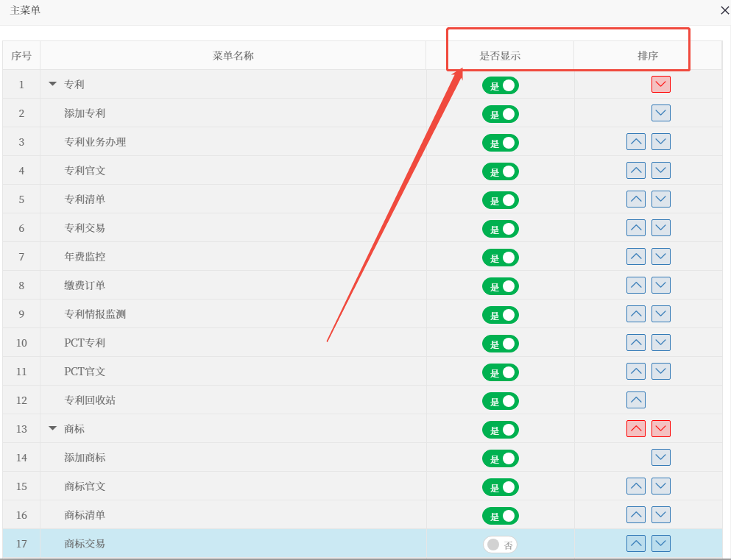
Task: Move 专利 menu down with red arrow
Action: pyautogui.click(x=660, y=85)
